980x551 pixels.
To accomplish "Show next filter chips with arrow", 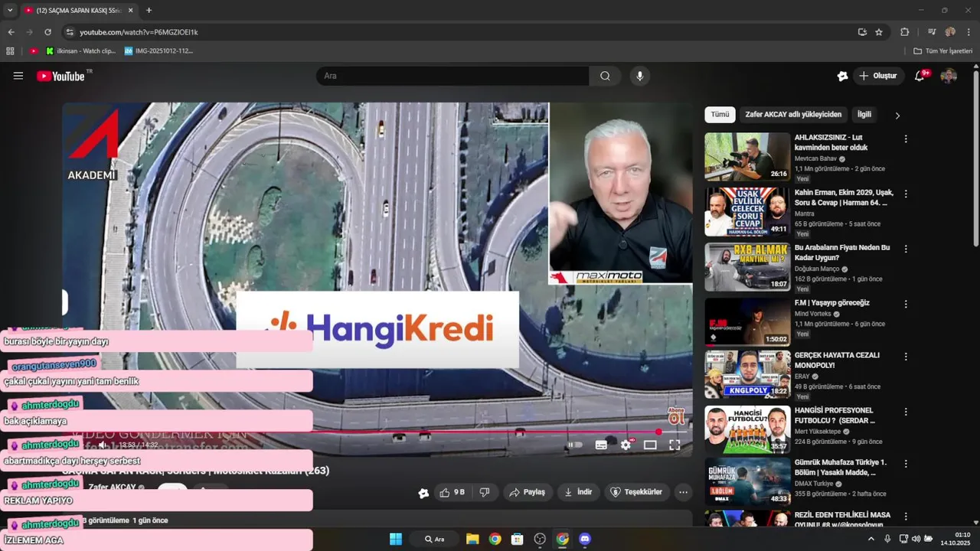I will [x=897, y=116].
